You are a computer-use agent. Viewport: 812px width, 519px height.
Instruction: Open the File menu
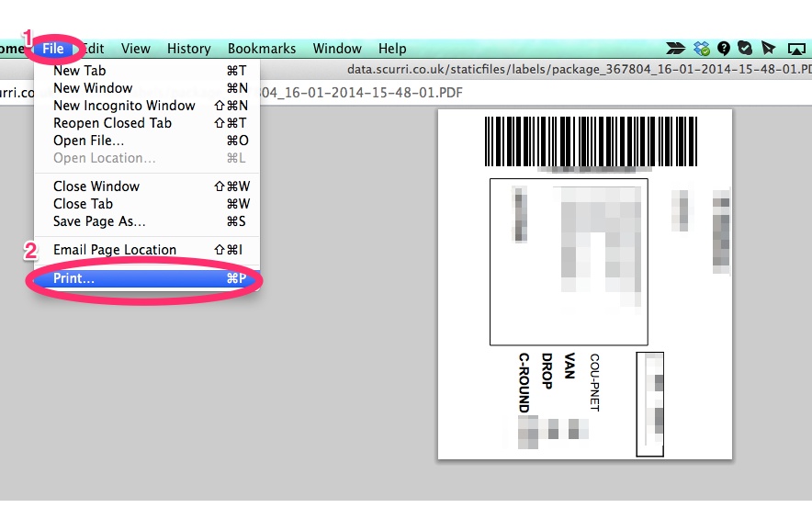[53, 49]
